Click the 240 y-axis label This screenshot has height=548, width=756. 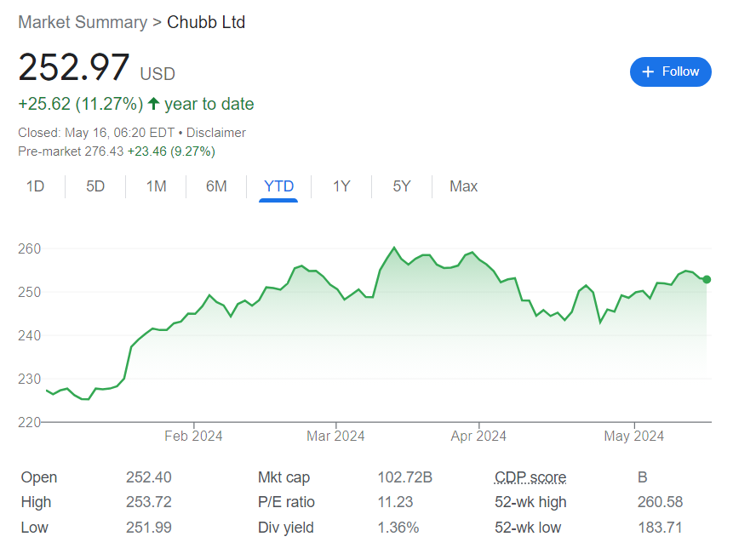click(x=30, y=335)
